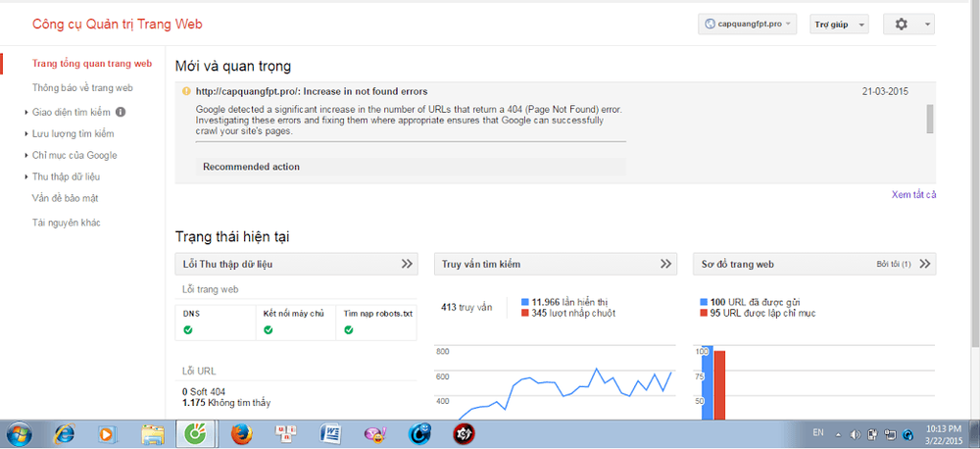Click info icon next to Giao diện tìm kiếm
The height and width of the screenshot is (449, 980).
pos(121,113)
